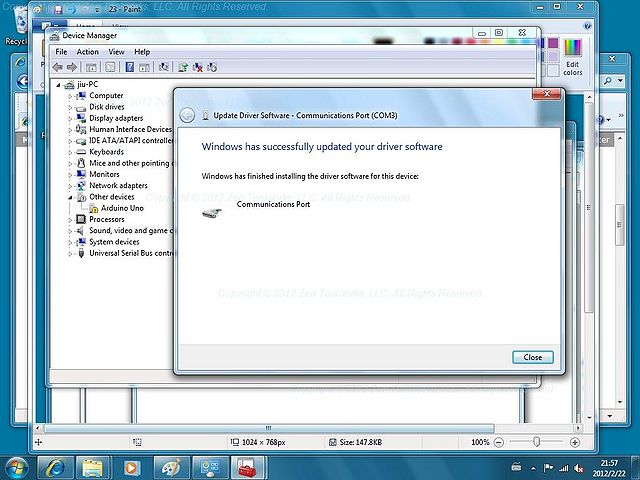Click the Communications Port device icon
Viewport: 640px width, 480px height.
pyautogui.click(x=212, y=213)
